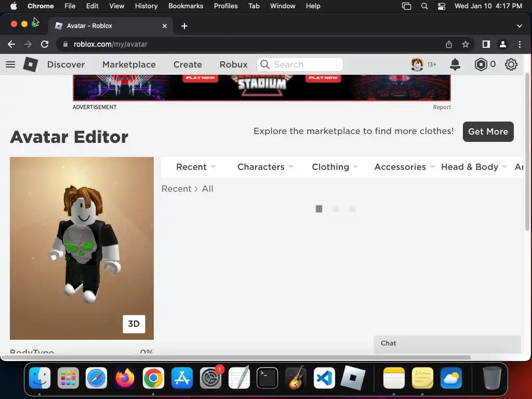The image size is (532, 399).
Task: Click the page vertical scrollbar
Action: tap(527, 152)
